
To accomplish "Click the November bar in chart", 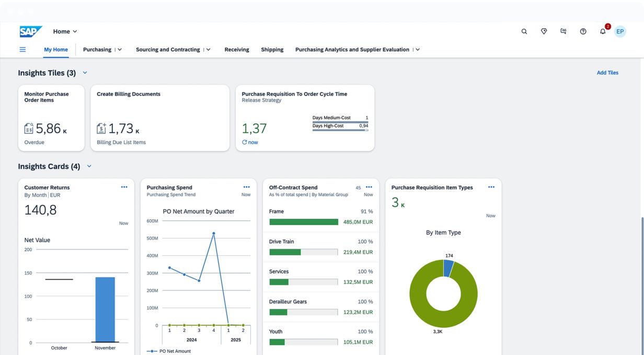I will [x=105, y=309].
